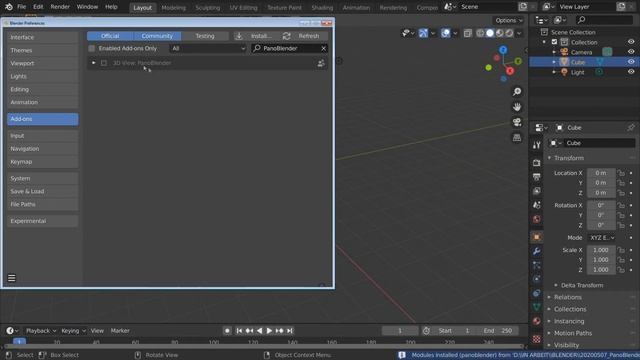Hide the Light via eye icon
Viewport: 640px width, 360px height.
tap(631, 72)
